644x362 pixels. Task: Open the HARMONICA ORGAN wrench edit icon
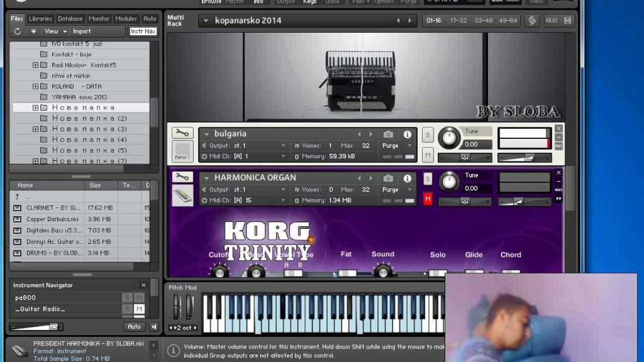pos(182,177)
